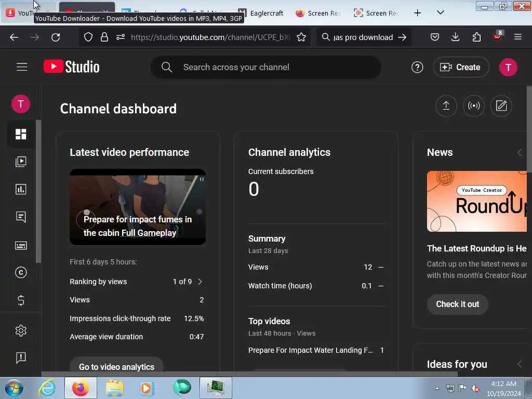Viewport: 532px width, 399px height.
Task: Show hidden system tray icons
Action: point(437,389)
